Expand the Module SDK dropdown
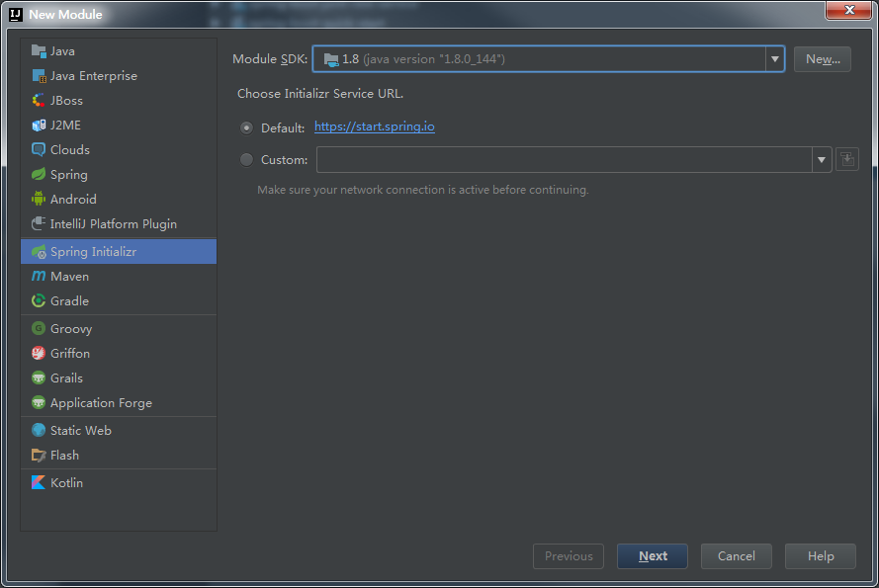This screenshot has width=879, height=588. pyautogui.click(x=773, y=59)
